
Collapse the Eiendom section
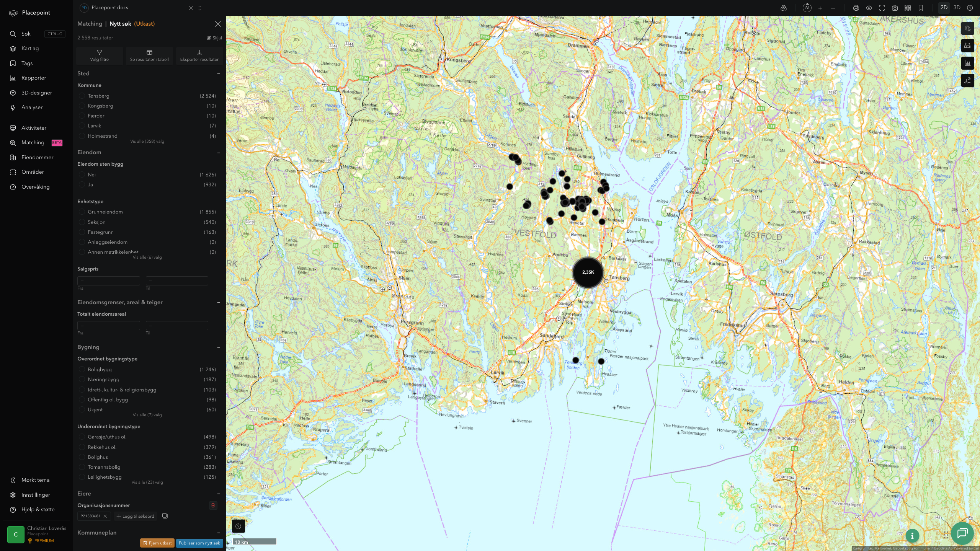coord(219,153)
